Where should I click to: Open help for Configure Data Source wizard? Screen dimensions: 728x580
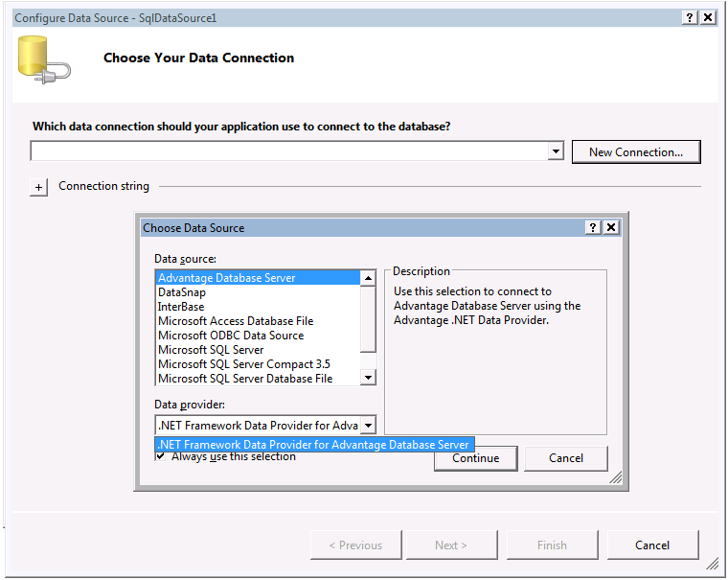coord(690,17)
